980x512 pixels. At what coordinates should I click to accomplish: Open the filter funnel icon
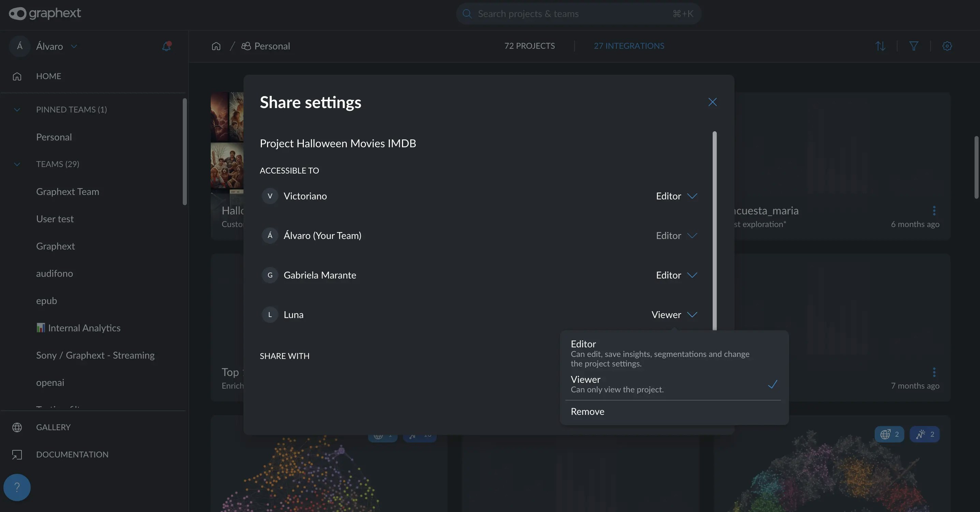(914, 46)
